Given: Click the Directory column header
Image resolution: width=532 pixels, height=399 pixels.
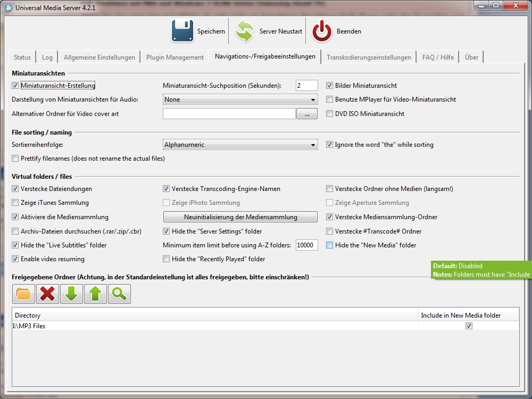Looking at the screenshot, I should click(215, 315).
